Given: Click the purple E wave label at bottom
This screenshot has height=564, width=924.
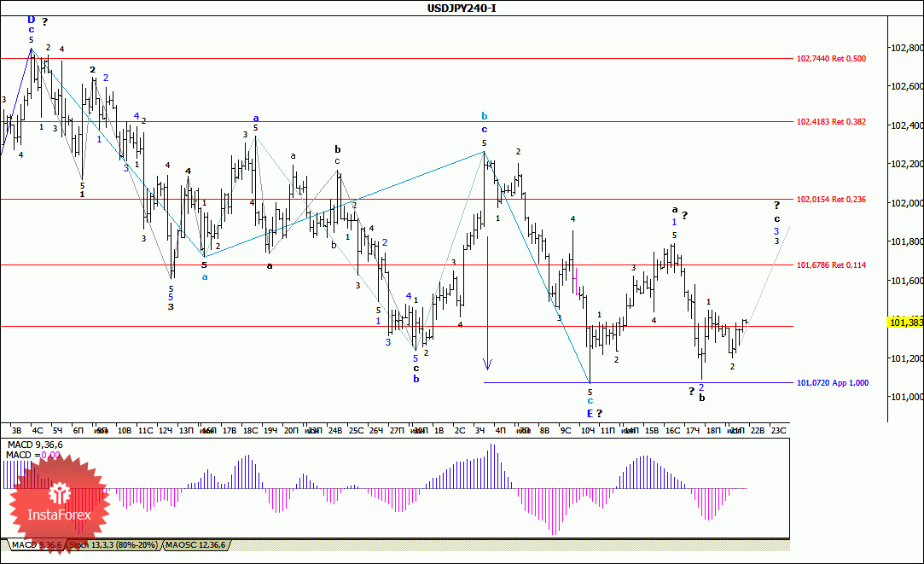Looking at the screenshot, I should (589, 413).
